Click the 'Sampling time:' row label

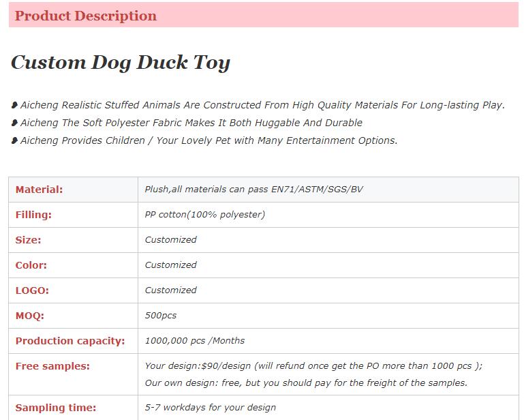[x=56, y=408]
